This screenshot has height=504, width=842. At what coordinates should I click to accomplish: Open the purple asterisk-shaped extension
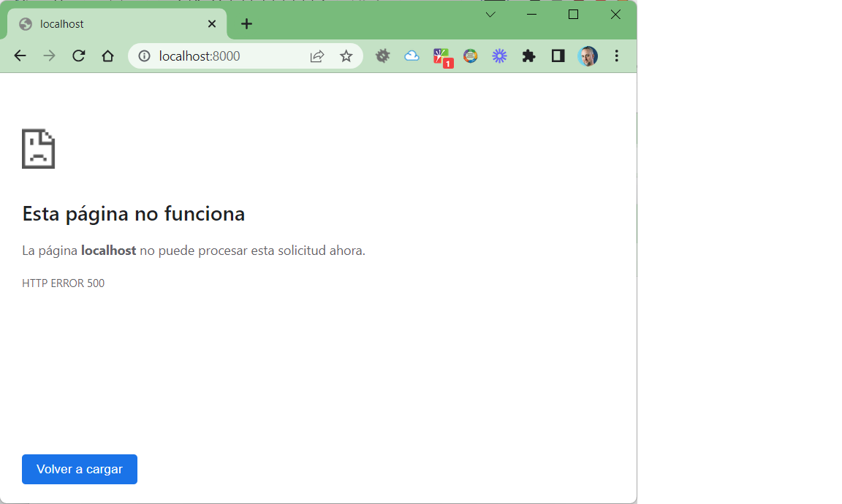pyautogui.click(x=499, y=56)
